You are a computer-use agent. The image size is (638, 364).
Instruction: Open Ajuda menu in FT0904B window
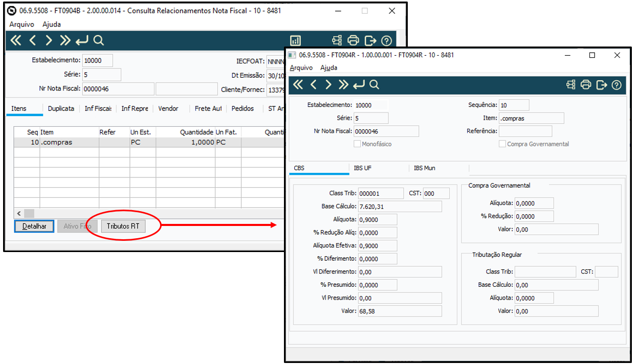point(52,24)
